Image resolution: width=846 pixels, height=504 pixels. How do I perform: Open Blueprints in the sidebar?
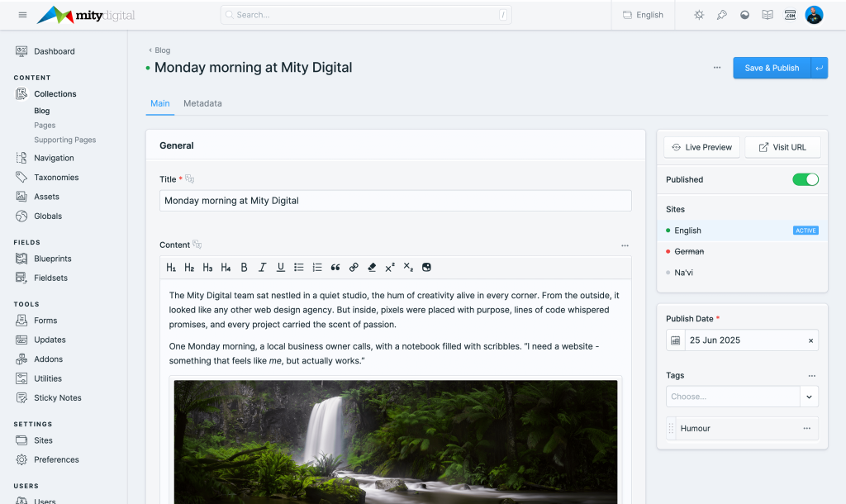coord(53,259)
